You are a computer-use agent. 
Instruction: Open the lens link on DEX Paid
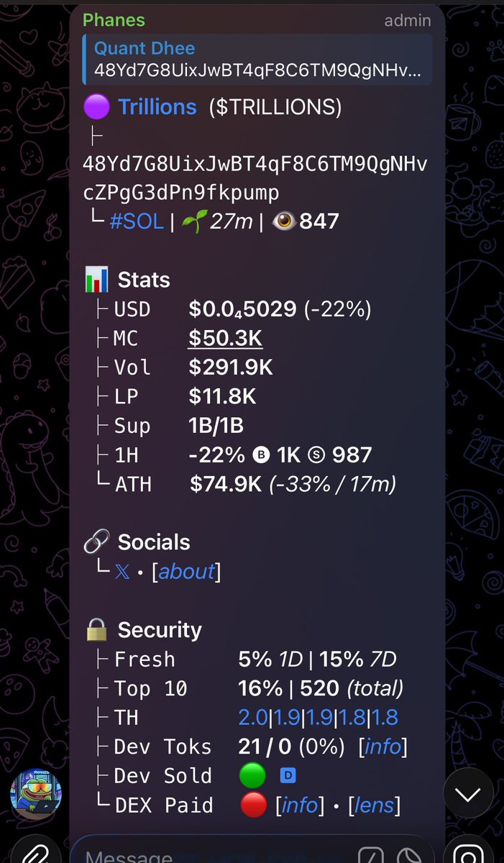374,805
